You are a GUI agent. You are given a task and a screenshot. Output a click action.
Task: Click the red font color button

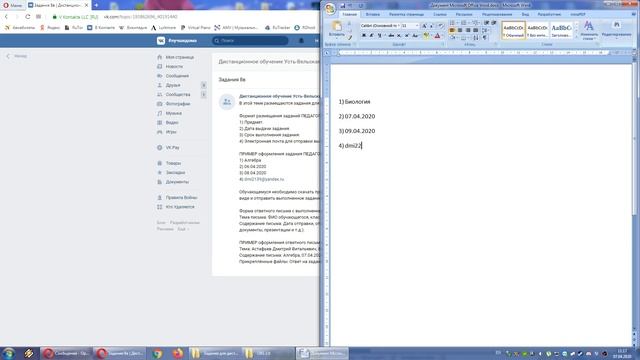[437, 36]
